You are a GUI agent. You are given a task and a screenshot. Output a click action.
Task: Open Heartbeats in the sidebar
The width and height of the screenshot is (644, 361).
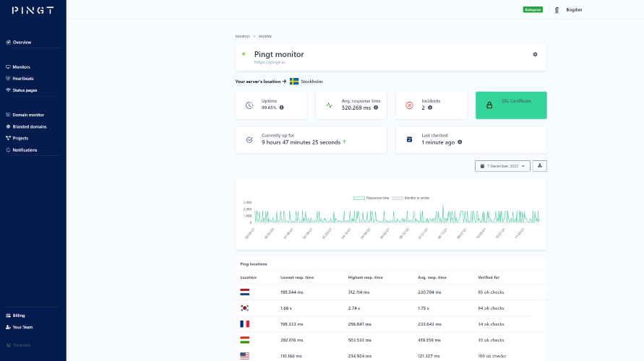[x=20, y=79]
